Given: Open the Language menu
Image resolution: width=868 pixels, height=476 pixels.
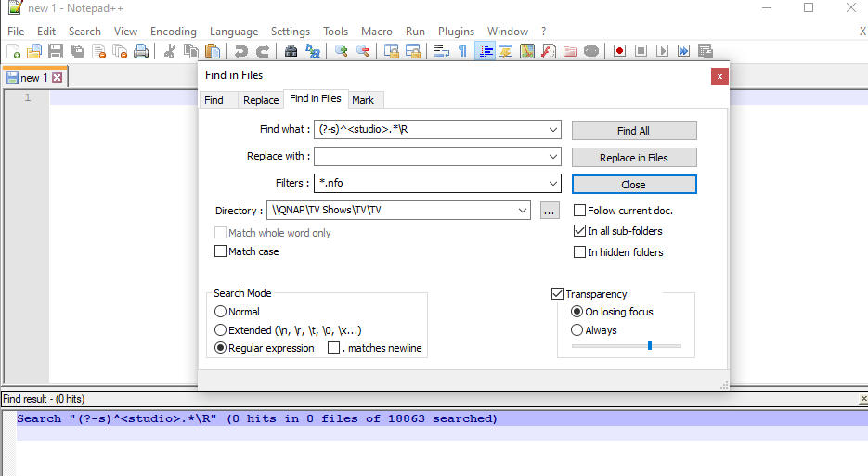Looking at the screenshot, I should click(234, 32).
